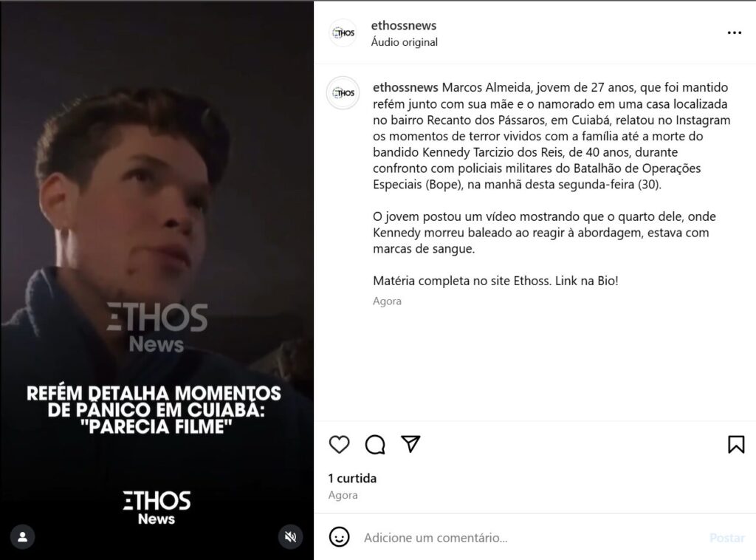The image size is (756, 560).
Task: Click the ETHOS News logo at video bottom
Action: 157,508
